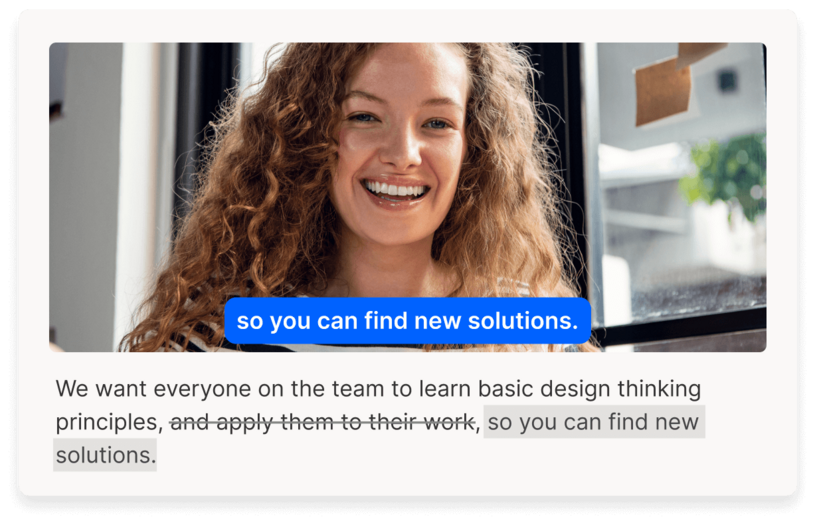Click the highlighted word "solutions." in the transcript
Screen dimensions: 815x523
coord(106,455)
